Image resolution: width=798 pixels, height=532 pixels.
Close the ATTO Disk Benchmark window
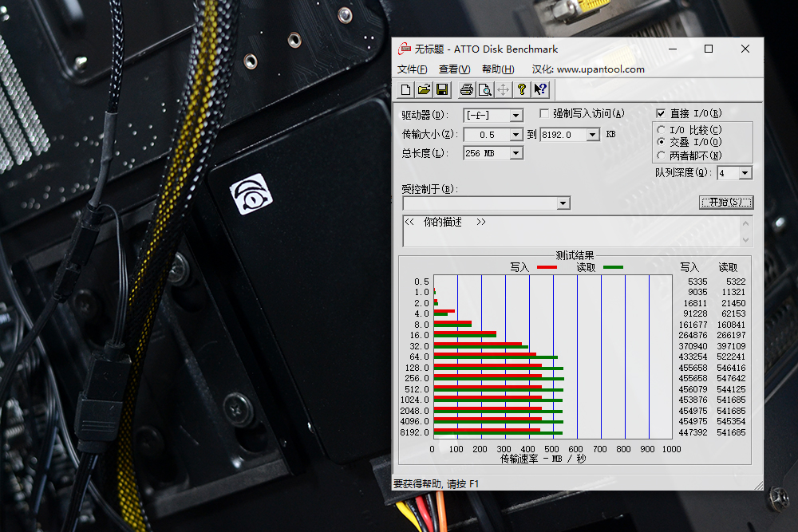[x=745, y=49]
